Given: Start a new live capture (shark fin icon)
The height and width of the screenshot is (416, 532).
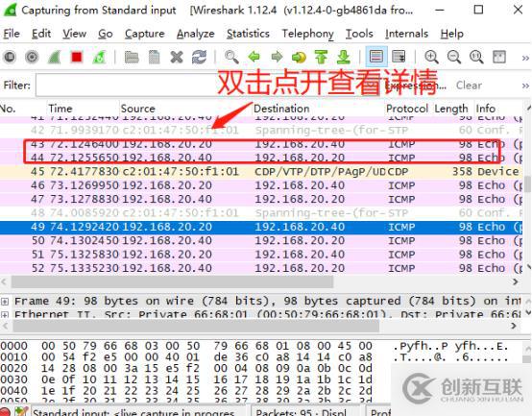Looking at the screenshot, I should pos(55,57).
